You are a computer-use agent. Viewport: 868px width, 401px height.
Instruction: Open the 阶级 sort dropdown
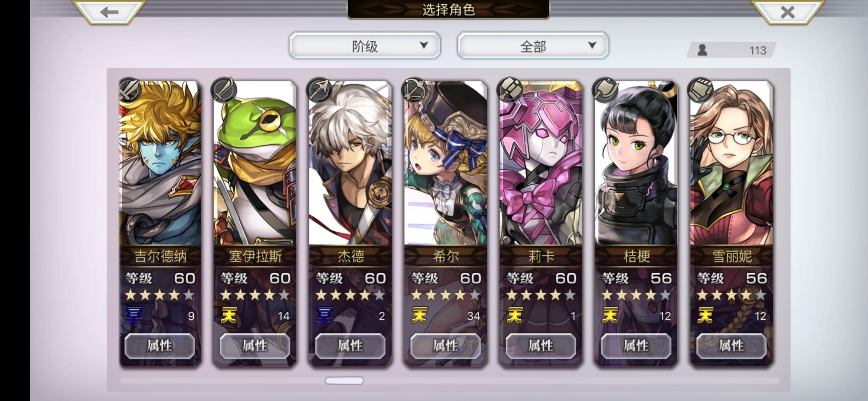(x=365, y=46)
